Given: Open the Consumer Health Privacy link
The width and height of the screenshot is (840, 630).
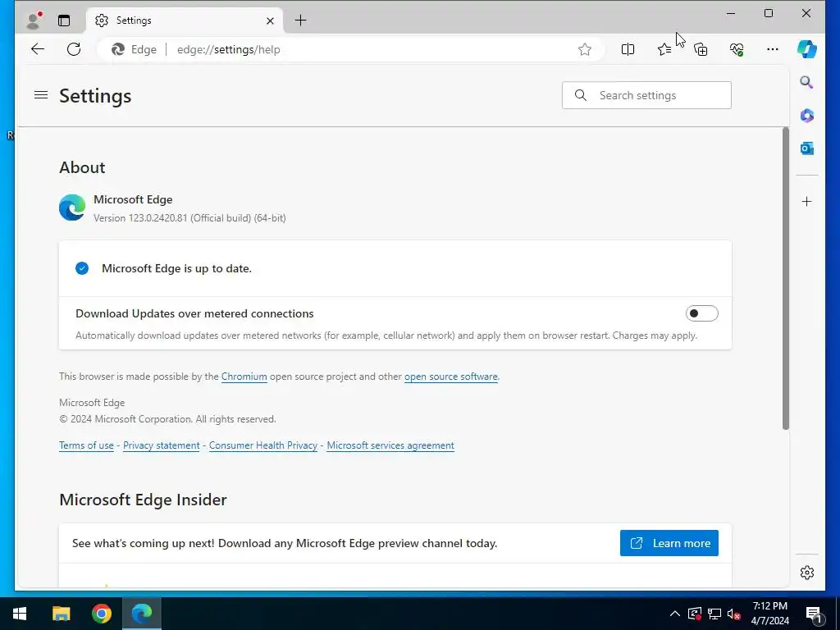Looking at the screenshot, I should pos(263,445).
